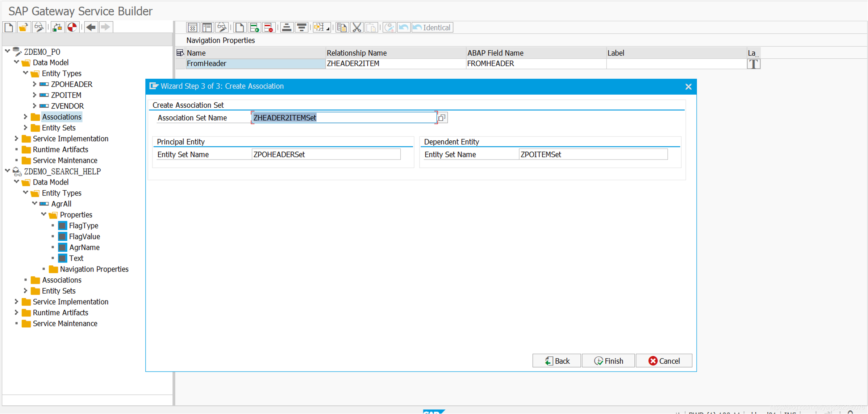
Task: Click the Append Row icon
Action: tap(254, 28)
